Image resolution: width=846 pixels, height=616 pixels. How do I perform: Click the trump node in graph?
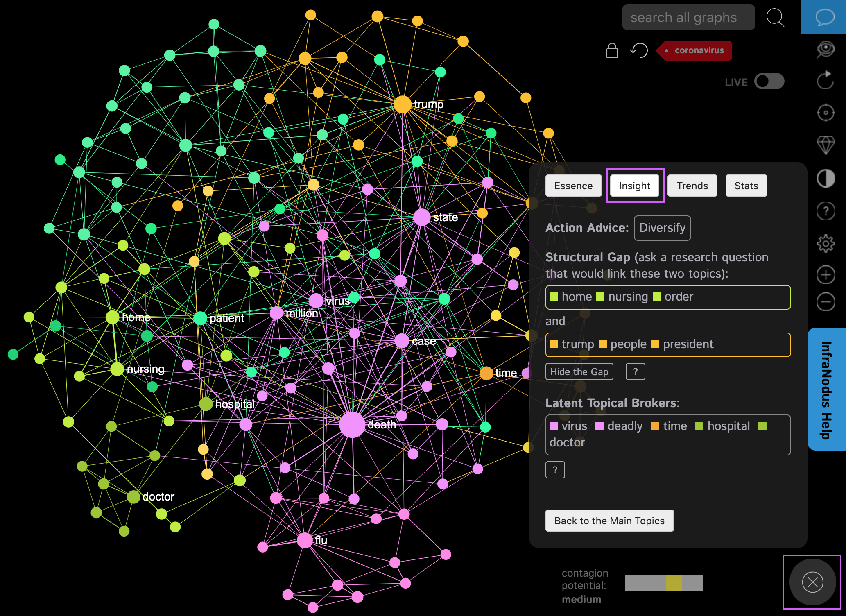coord(403,104)
